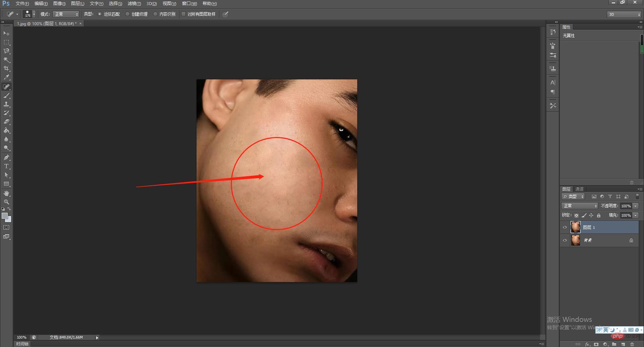This screenshot has height=347, width=644.
Task: Open the brush size picker dropdown
Action: click(x=34, y=14)
